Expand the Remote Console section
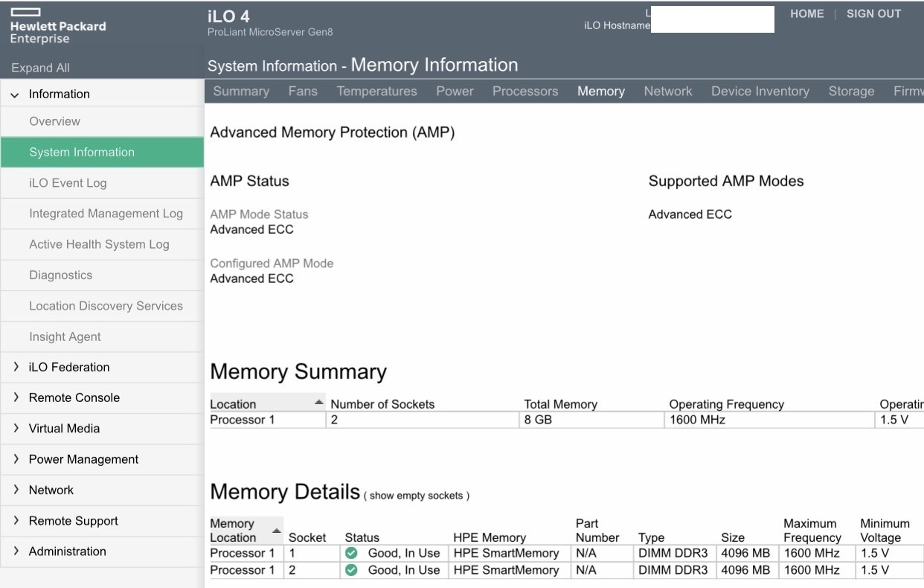 pos(16,397)
